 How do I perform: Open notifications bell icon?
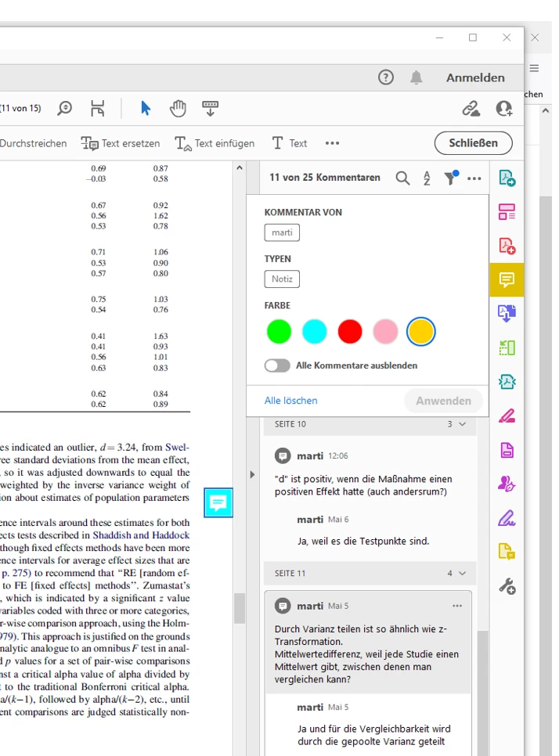[x=417, y=77]
